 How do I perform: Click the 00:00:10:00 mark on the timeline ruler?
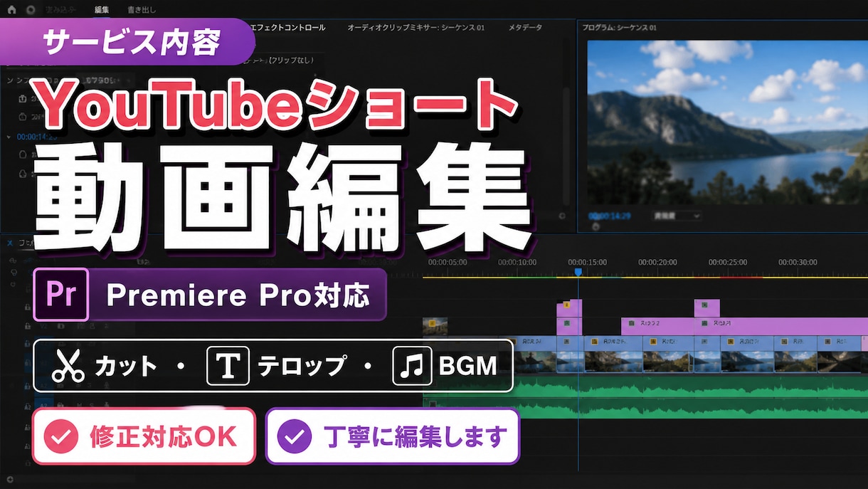tap(517, 263)
